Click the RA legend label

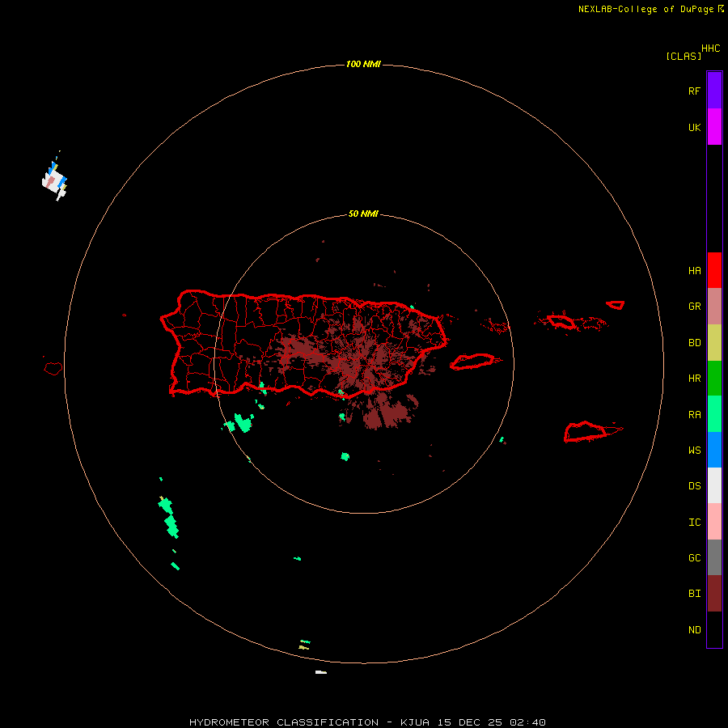694,415
